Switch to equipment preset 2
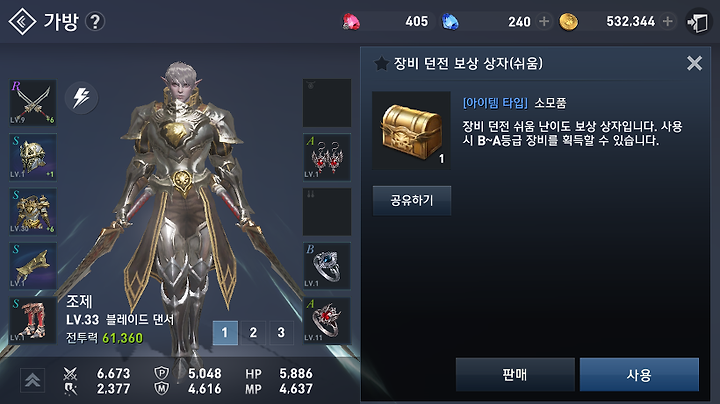The height and width of the screenshot is (404, 720). tap(253, 332)
